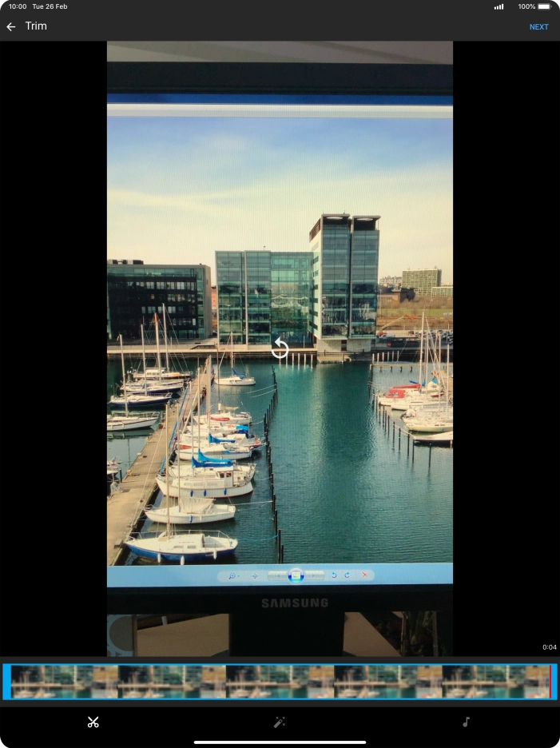Replay video using the circular arrow
560x748 pixels.
coord(280,348)
